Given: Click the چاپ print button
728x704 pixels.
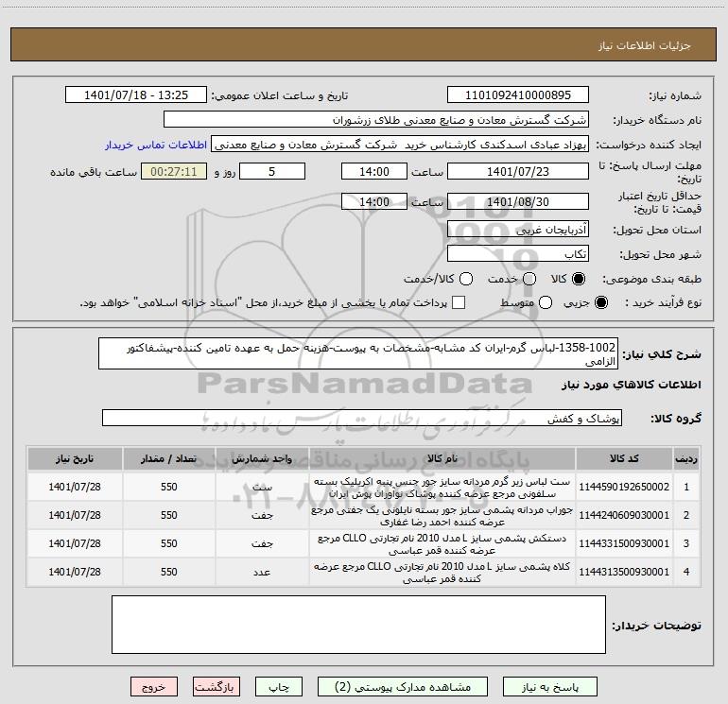Looking at the screenshot, I should coord(279,687).
